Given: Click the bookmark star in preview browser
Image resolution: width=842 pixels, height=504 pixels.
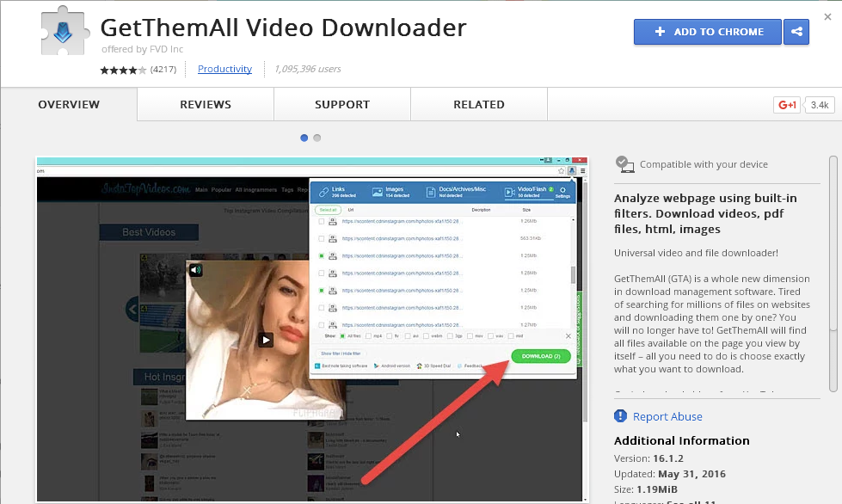Looking at the screenshot, I should [561, 170].
